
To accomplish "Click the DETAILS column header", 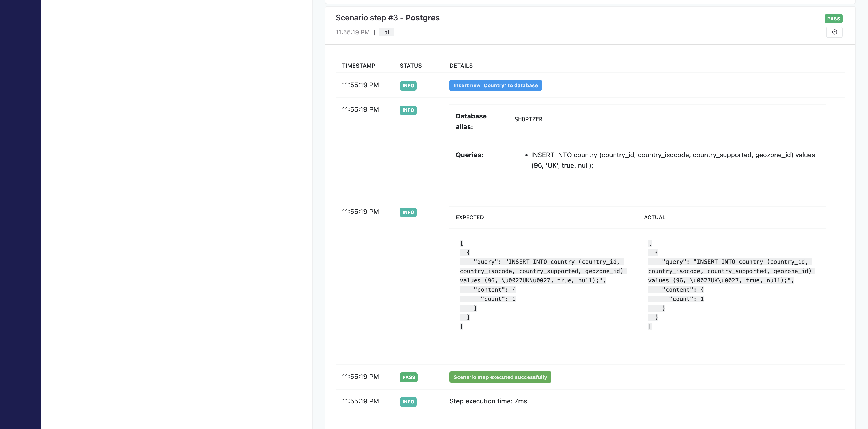I will (x=461, y=66).
